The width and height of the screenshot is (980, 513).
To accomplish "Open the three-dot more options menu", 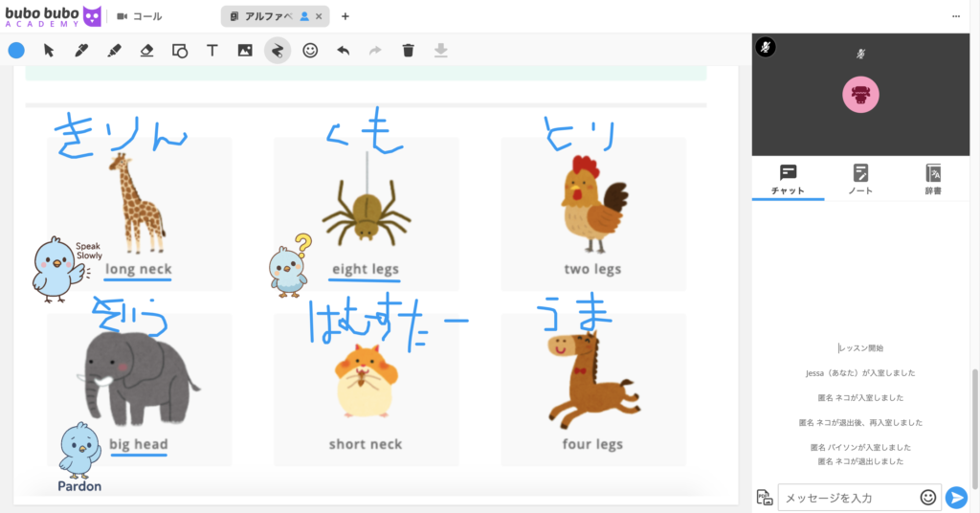I will tap(956, 16).
